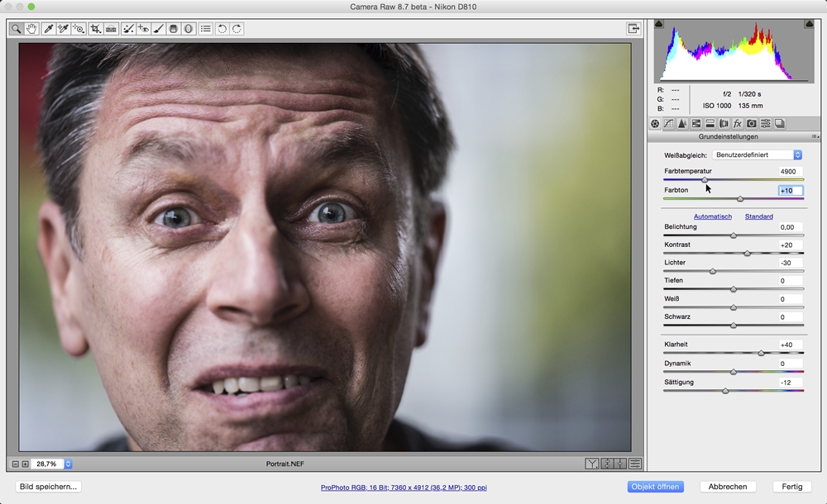Select the Crop tool

pyautogui.click(x=95, y=29)
